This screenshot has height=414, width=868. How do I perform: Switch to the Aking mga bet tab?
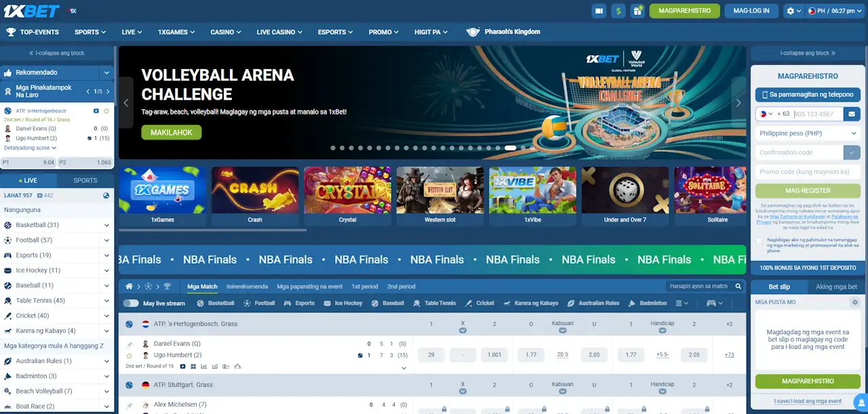tap(836, 287)
